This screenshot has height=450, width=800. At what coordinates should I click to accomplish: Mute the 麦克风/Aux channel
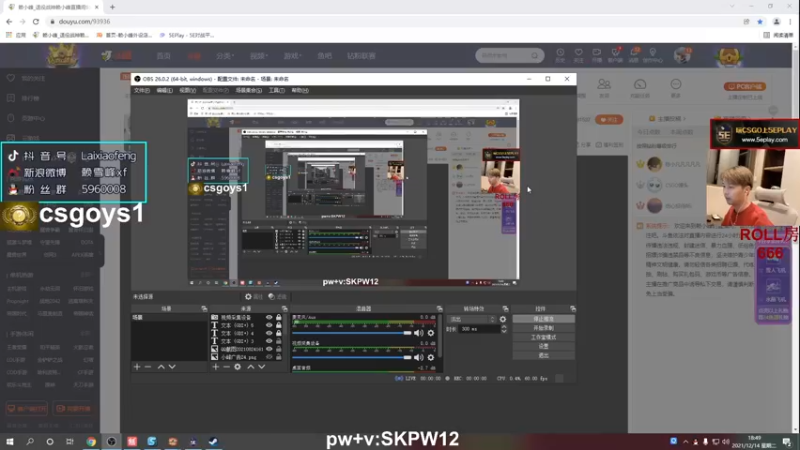[418, 333]
